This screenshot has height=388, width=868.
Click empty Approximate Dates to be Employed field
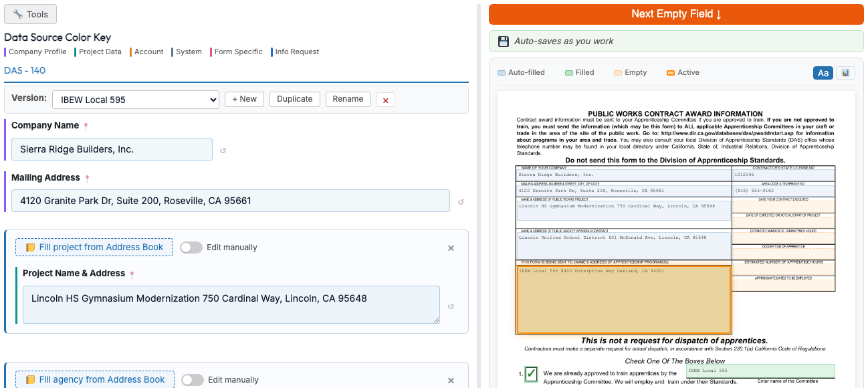coord(784,286)
